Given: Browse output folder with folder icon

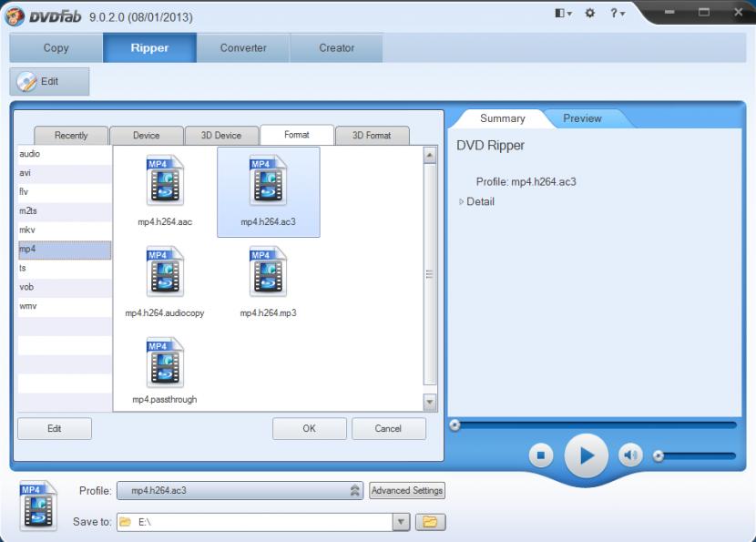Looking at the screenshot, I should (x=431, y=522).
